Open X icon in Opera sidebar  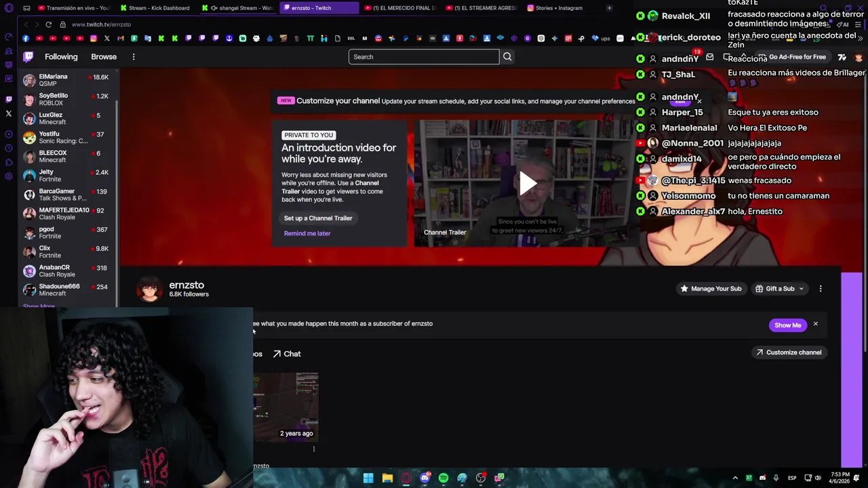tap(8, 113)
